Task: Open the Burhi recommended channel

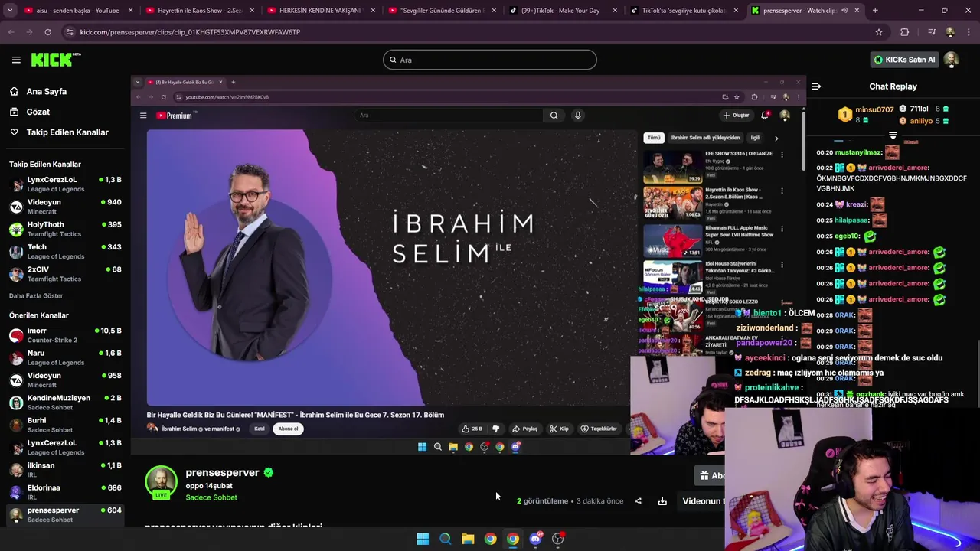Action: pos(65,425)
